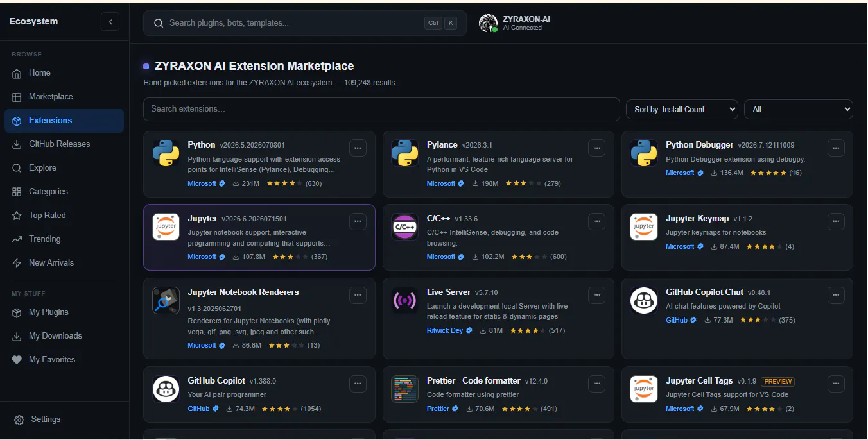The height and width of the screenshot is (440, 868).
Task: Click GitHub publisher link on Copilot Chat
Action: click(677, 320)
